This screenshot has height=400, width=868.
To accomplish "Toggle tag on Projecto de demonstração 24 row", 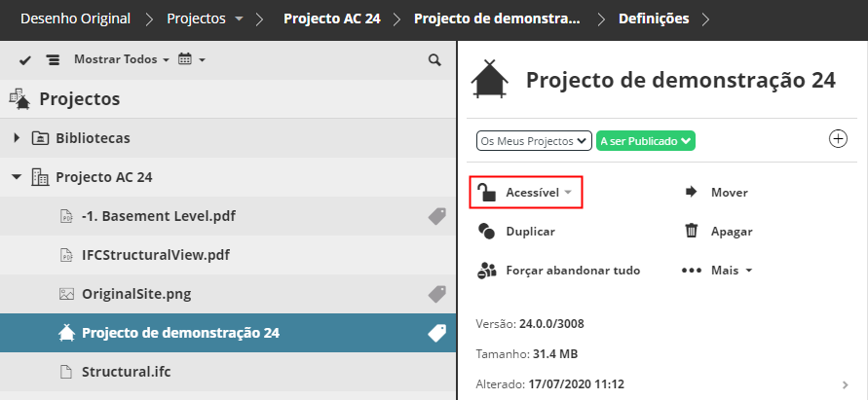I will (x=436, y=333).
